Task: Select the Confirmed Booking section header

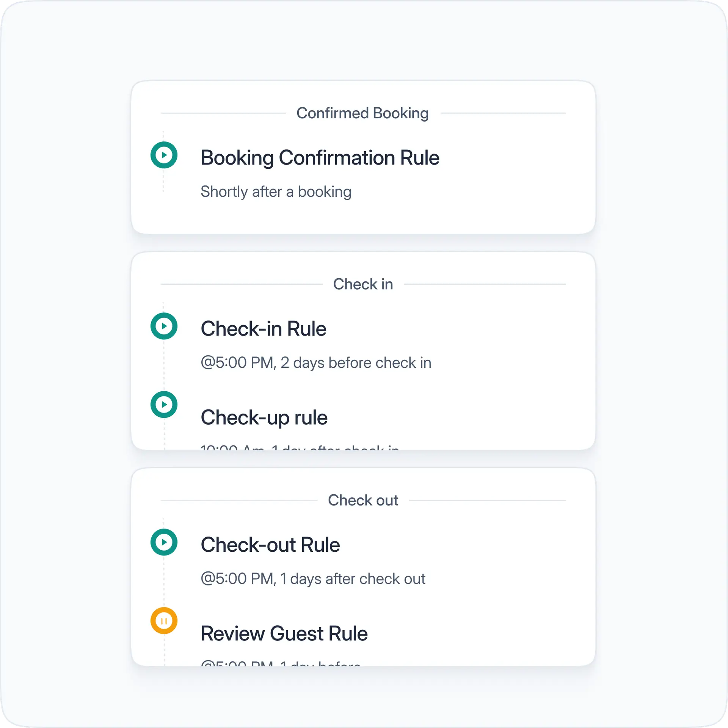Action: click(362, 113)
